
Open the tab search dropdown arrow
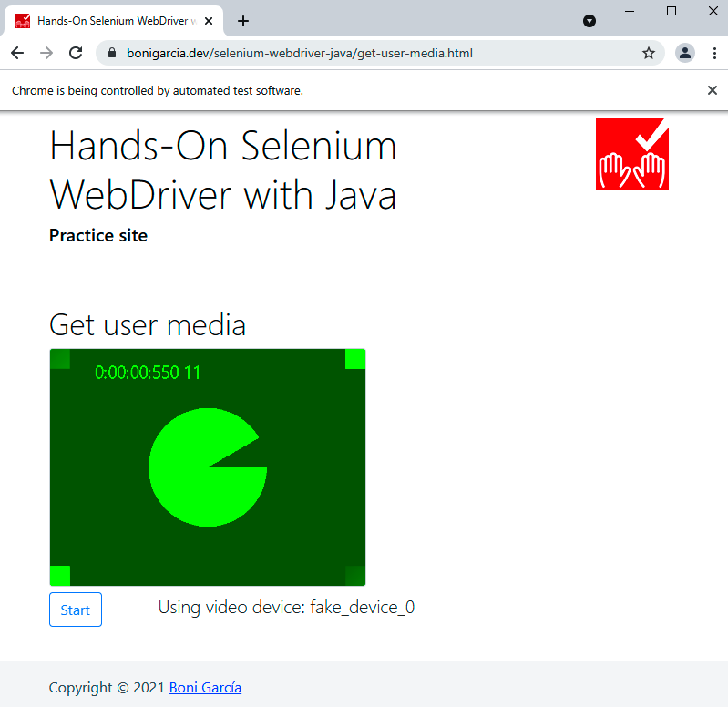point(590,21)
